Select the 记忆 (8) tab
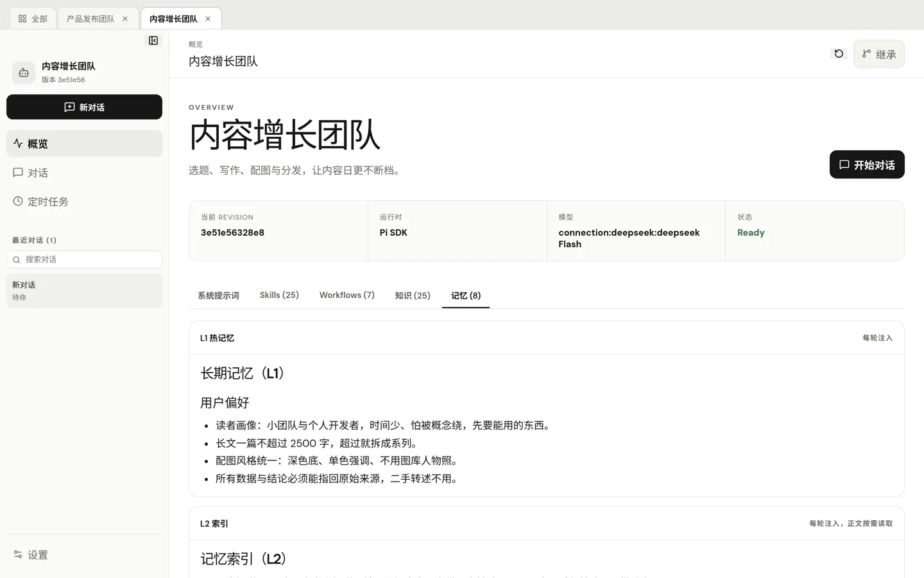Screen dimensions: 924x578 [x=466, y=295]
